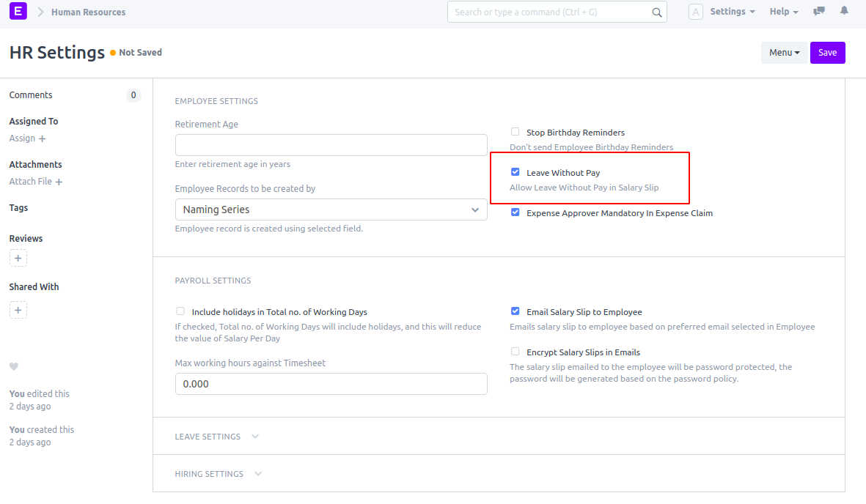866x504 pixels.
Task: Open the Human Resources breadcrumb link
Action: pyautogui.click(x=87, y=12)
